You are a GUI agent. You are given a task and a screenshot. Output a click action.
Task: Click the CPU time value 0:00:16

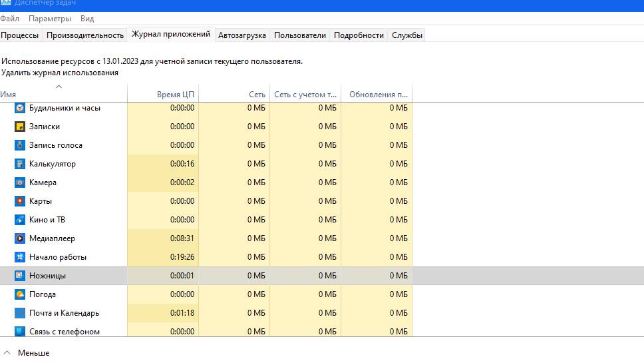coord(182,164)
